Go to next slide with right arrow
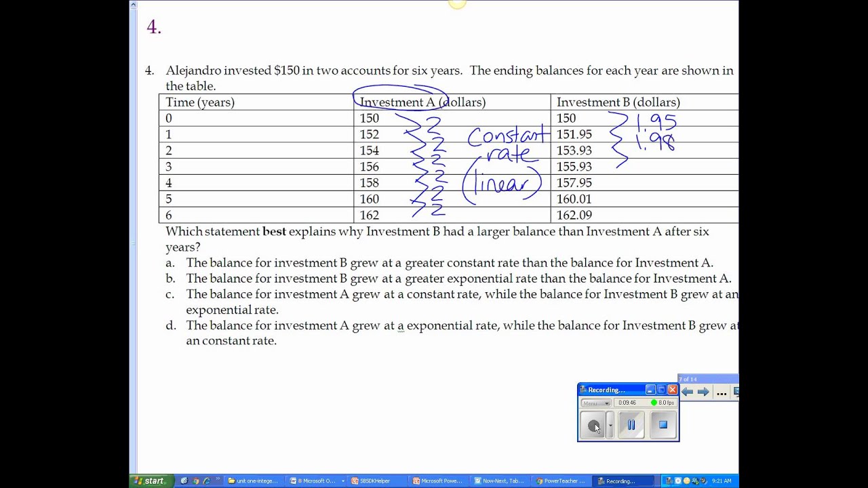Screen dimensions: 868x488 pos(703,392)
